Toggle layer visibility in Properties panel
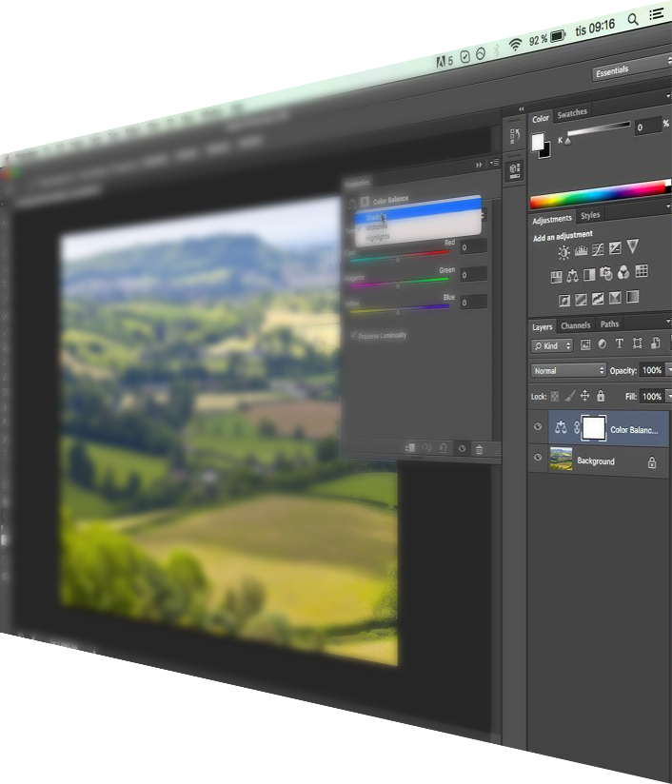 (x=462, y=449)
